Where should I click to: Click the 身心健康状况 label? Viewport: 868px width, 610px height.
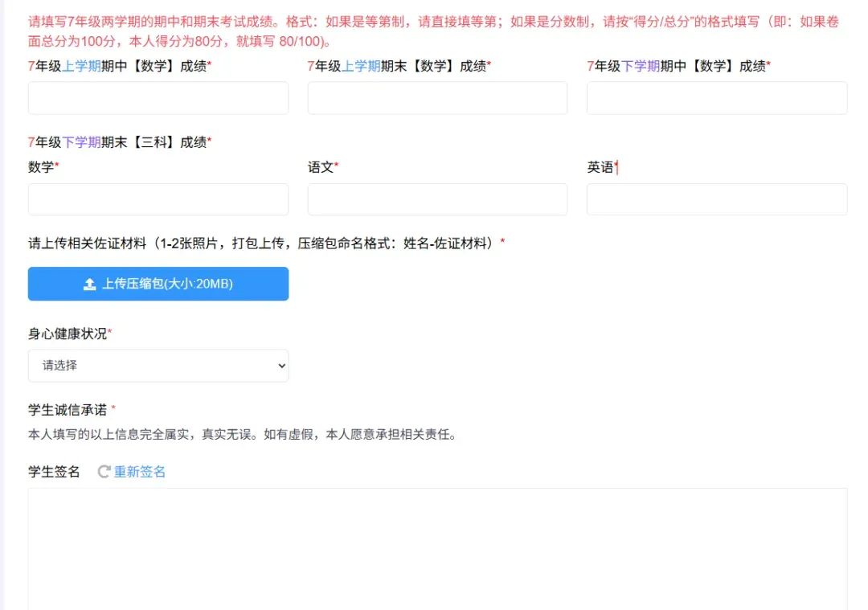click(x=70, y=334)
